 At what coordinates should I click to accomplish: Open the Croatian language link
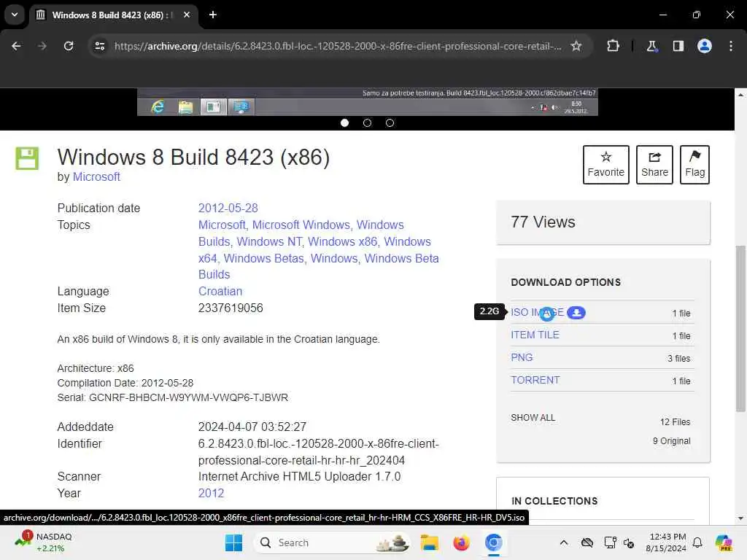[220, 291]
